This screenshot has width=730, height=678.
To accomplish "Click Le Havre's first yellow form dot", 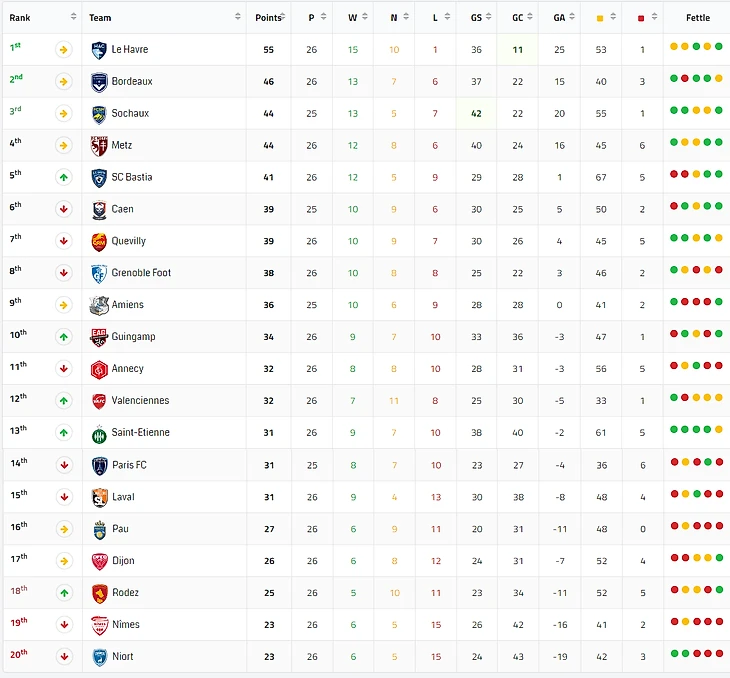I will (673, 46).
